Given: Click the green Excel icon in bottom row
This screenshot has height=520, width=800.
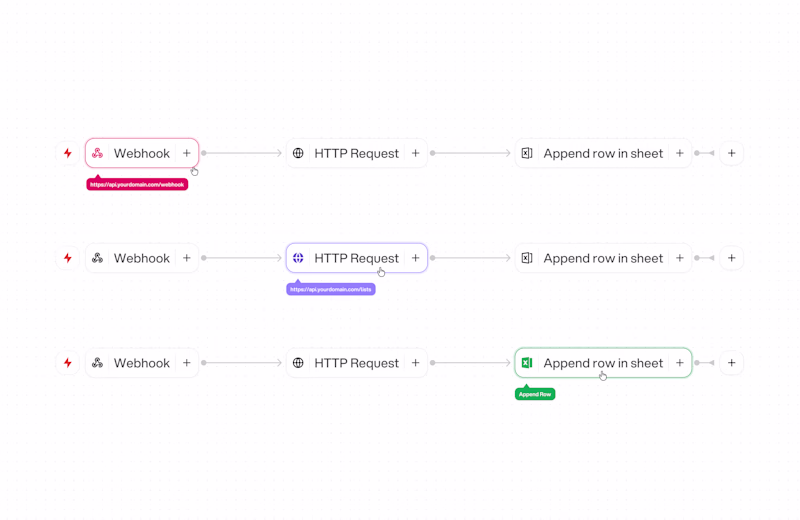Looking at the screenshot, I should tap(527, 363).
